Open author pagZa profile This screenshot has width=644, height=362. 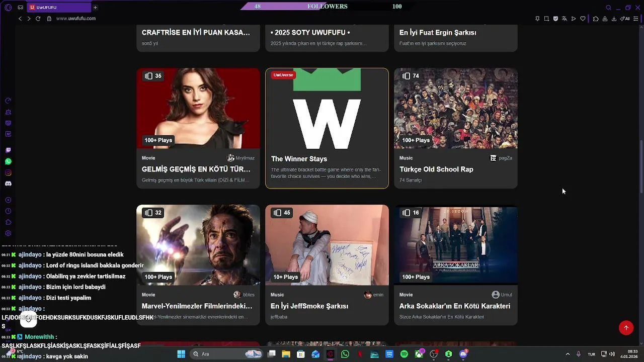tap(501, 158)
